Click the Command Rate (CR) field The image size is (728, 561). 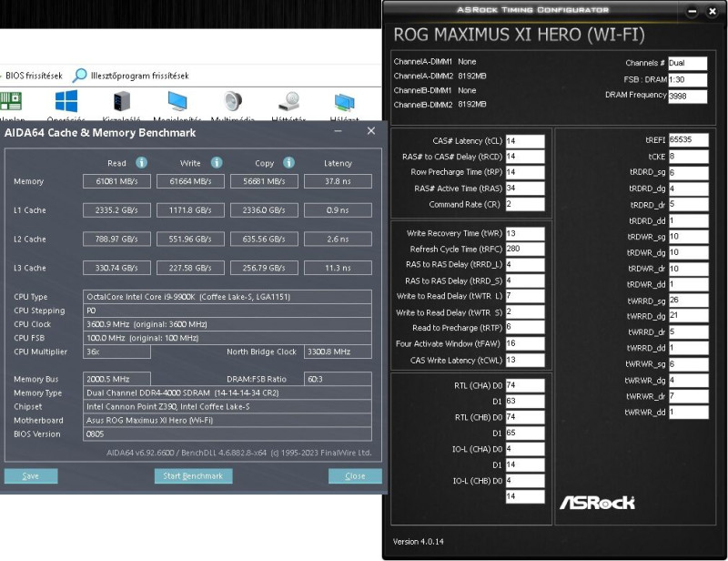(x=525, y=204)
